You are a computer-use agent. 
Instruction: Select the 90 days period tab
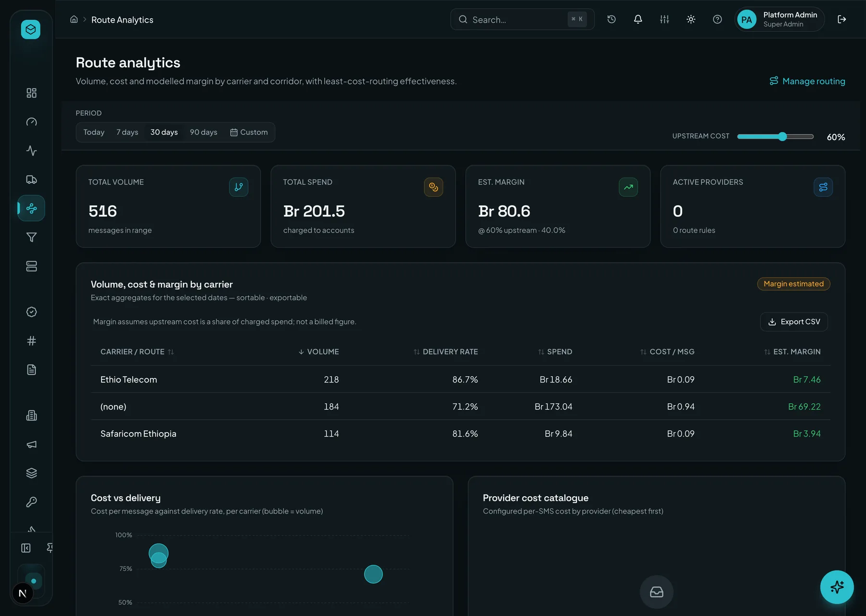(x=204, y=132)
